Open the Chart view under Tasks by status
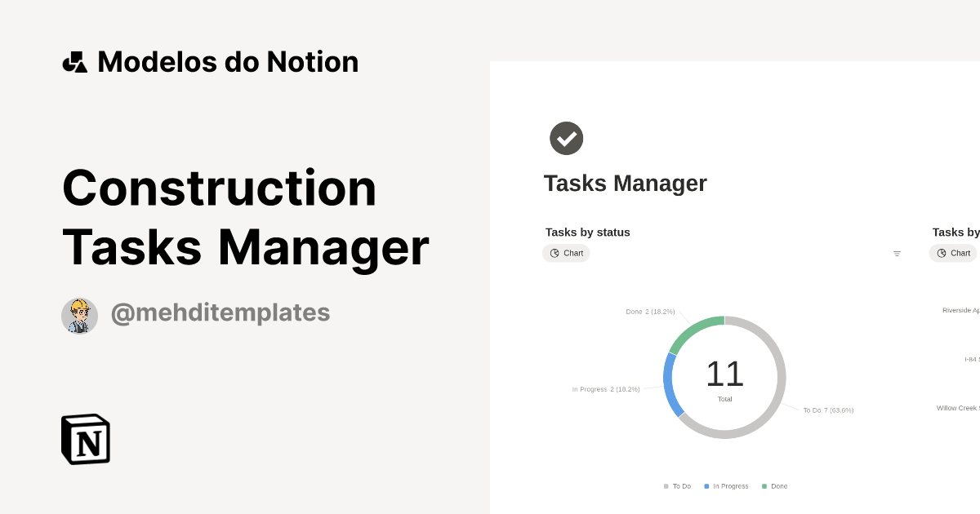Image resolution: width=980 pixels, height=514 pixels. [566, 253]
